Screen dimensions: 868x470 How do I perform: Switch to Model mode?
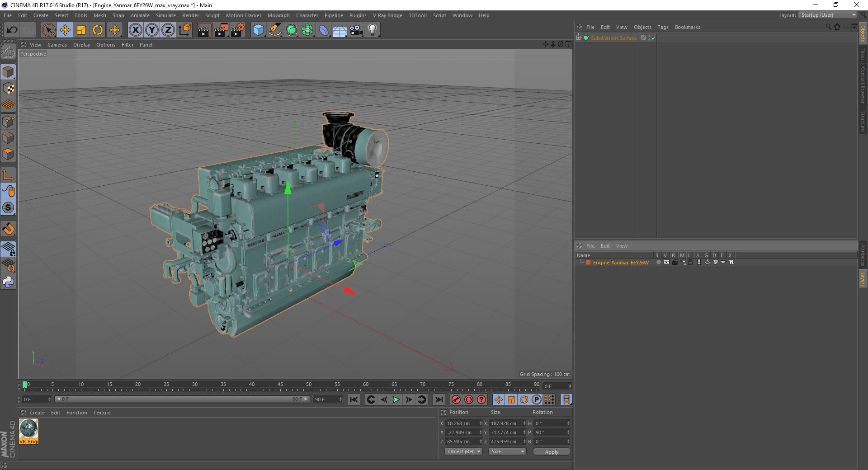point(8,72)
